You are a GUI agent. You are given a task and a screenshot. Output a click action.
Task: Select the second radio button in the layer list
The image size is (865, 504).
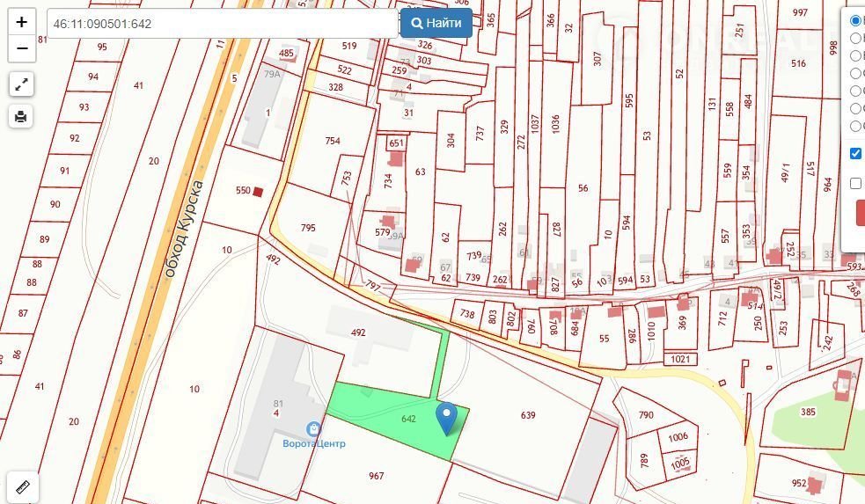click(855, 38)
